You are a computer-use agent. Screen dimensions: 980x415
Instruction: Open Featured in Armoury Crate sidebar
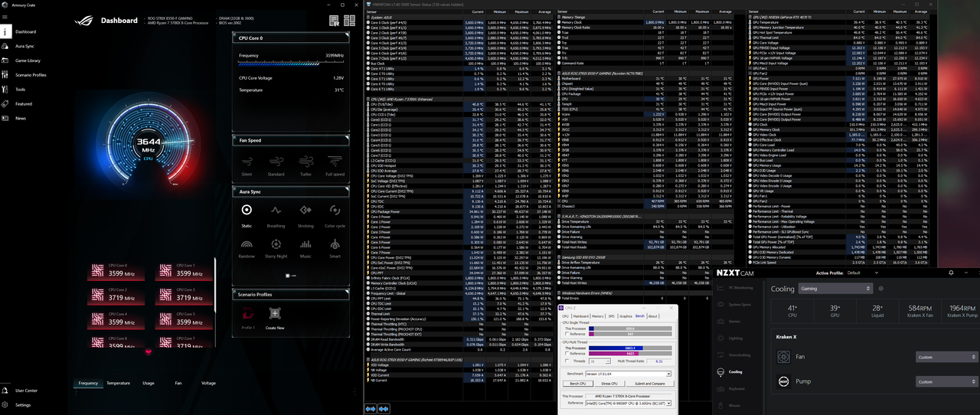23,103
